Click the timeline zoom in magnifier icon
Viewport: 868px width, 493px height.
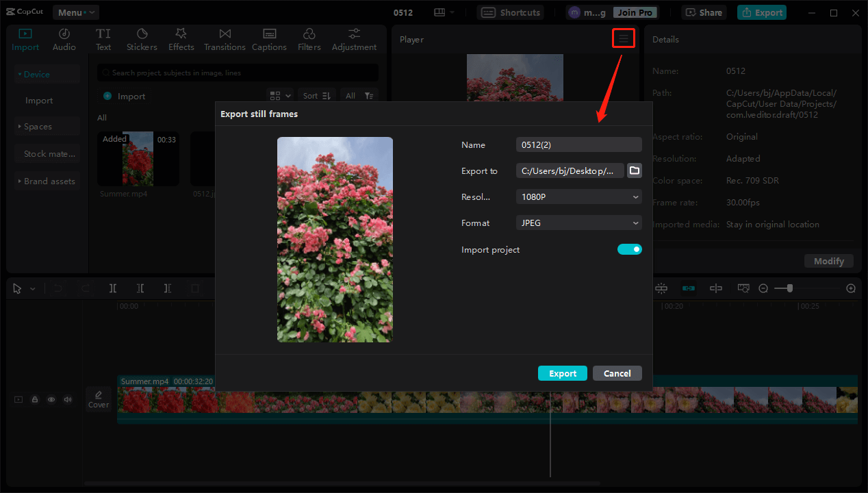tap(851, 288)
